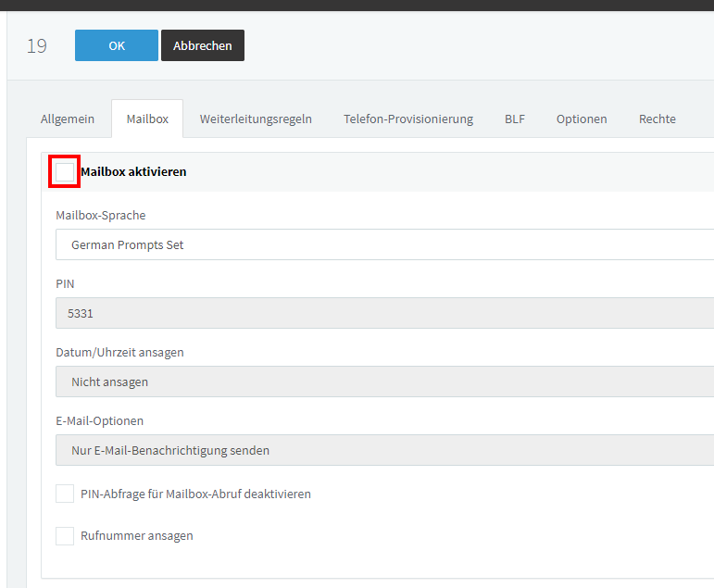The height and width of the screenshot is (588, 714).
Task: Tick PIN-Abfrage für Mailbox-Abruf deaktivieren checkbox
Action: (x=65, y=494)
